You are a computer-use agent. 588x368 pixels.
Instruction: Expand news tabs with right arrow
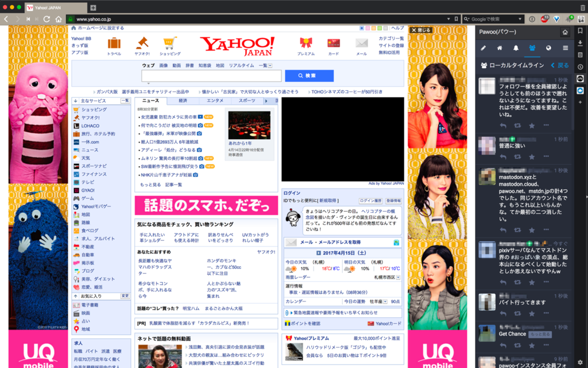pyautogui.click(x=266, y=101)
